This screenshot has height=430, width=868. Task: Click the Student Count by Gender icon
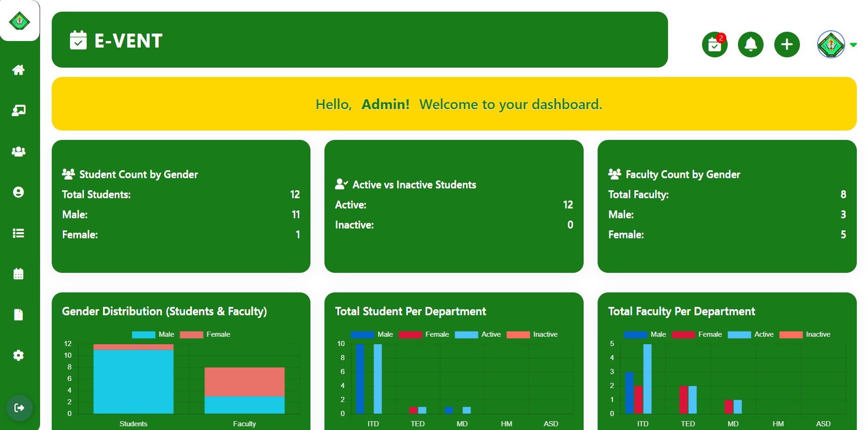click(x=69, y=174)
